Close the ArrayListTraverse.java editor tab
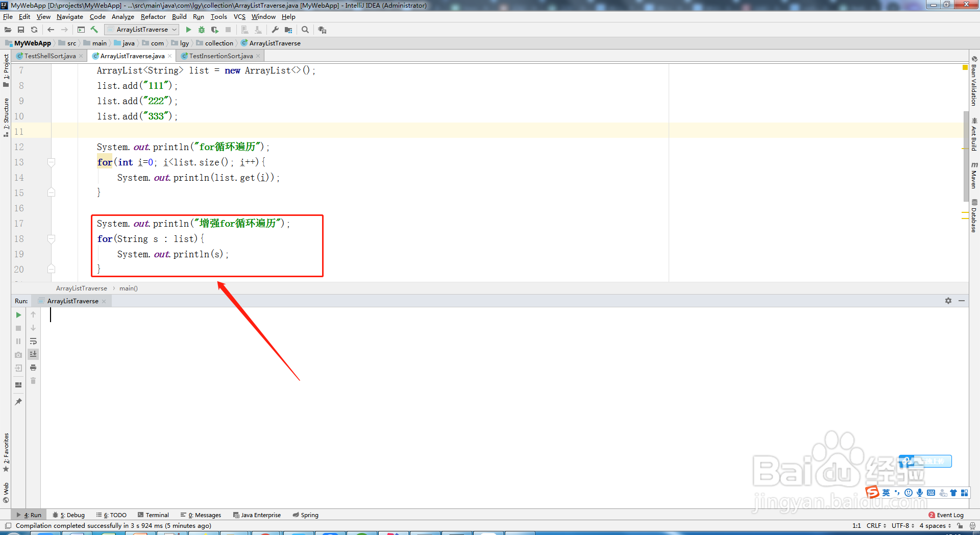This screenshot has height=535, width=980. click(170, 56)
